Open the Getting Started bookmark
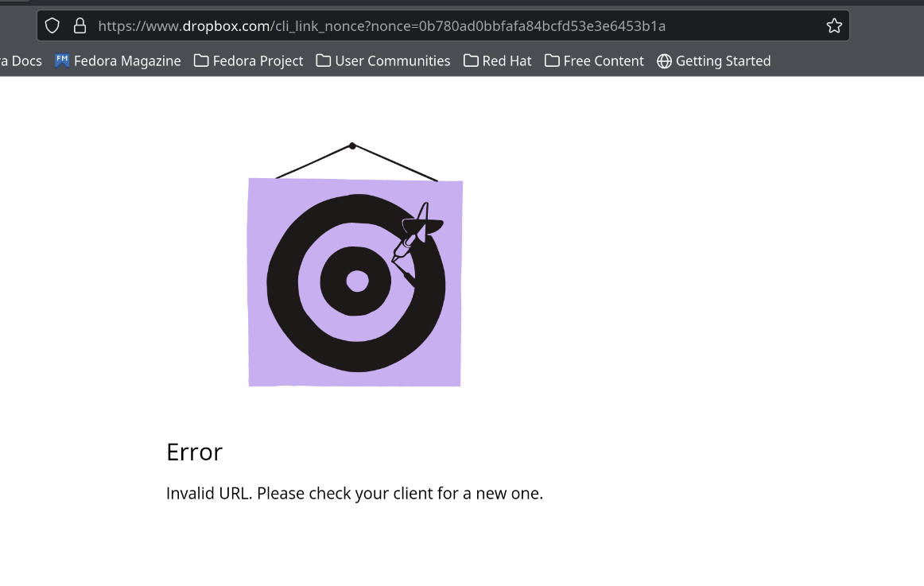This screenshot has height=586, width=924. pyautogui.click(x=723, y=61)
